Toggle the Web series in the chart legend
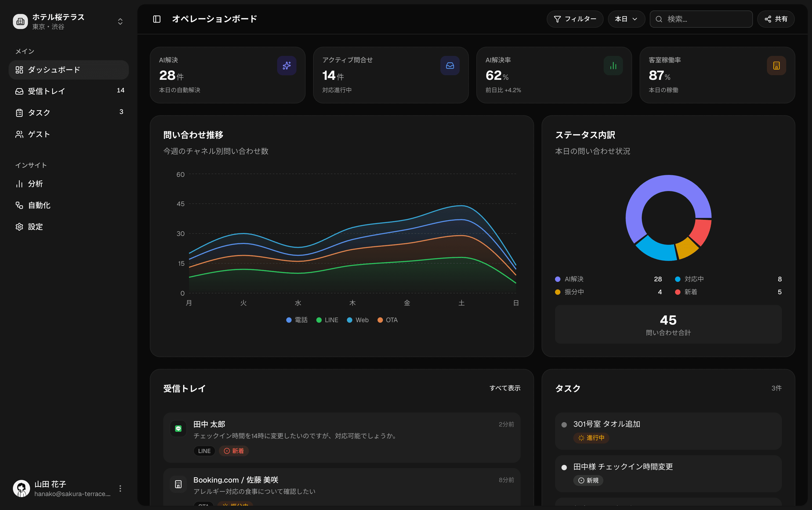Image resolution: width=812 pixels, height=510 pixels. pyautogui.click(x=358, y=320)
